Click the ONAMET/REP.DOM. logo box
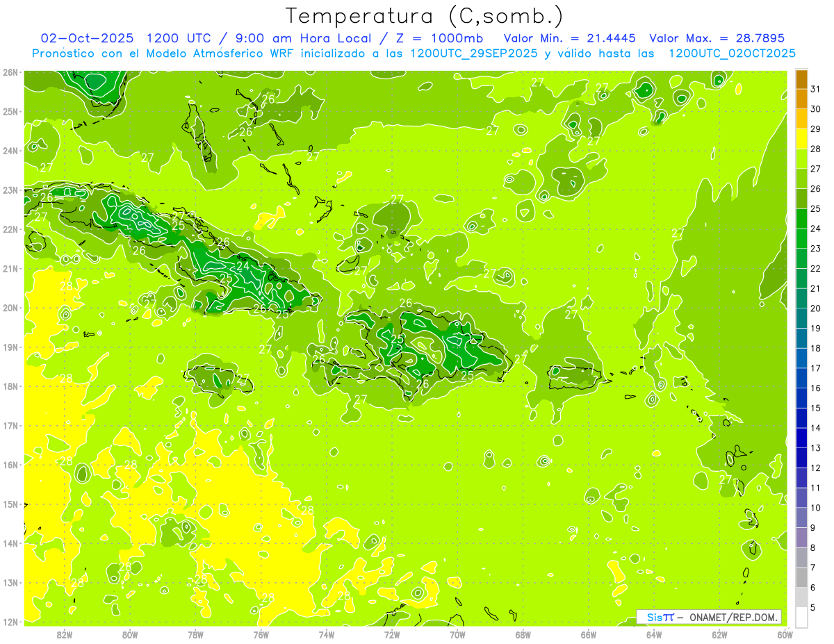The width and height of the screenshot is (834, 644). pos(710,617)
